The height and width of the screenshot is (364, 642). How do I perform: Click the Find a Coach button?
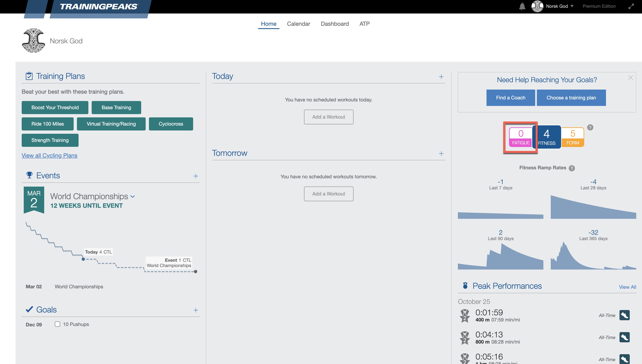[x=510, y=98]
